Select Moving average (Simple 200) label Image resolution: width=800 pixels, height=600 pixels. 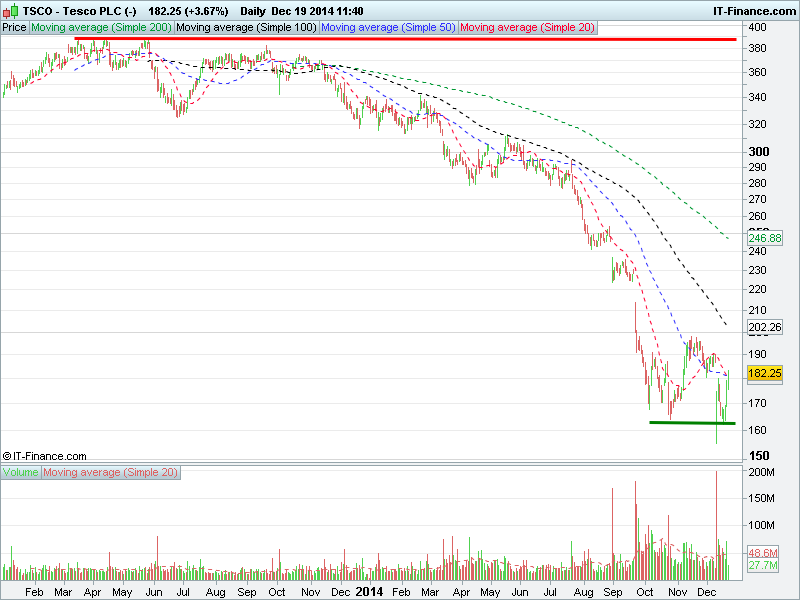[101, 28]
